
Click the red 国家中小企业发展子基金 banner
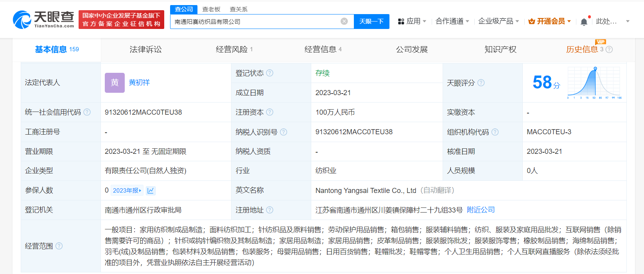point(121,20)
